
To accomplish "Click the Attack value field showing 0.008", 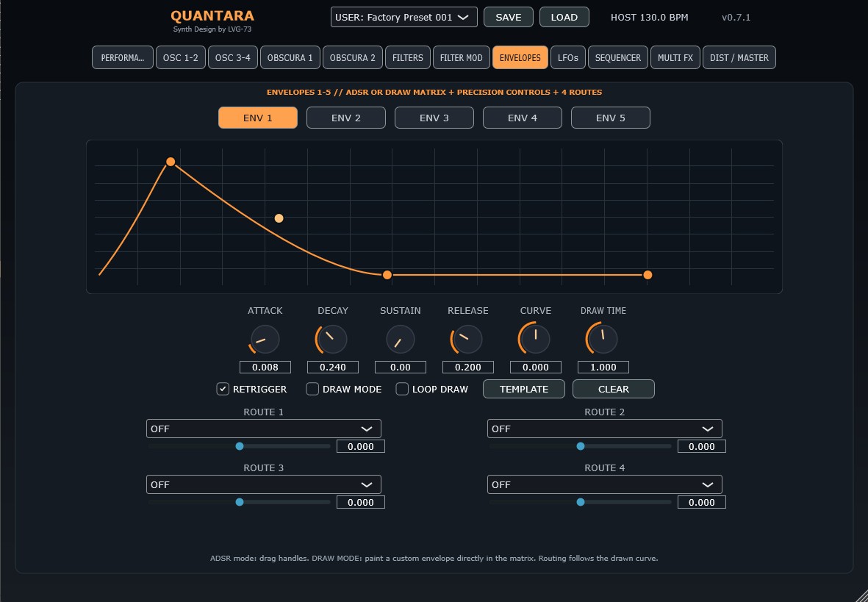I will point(265,368).
